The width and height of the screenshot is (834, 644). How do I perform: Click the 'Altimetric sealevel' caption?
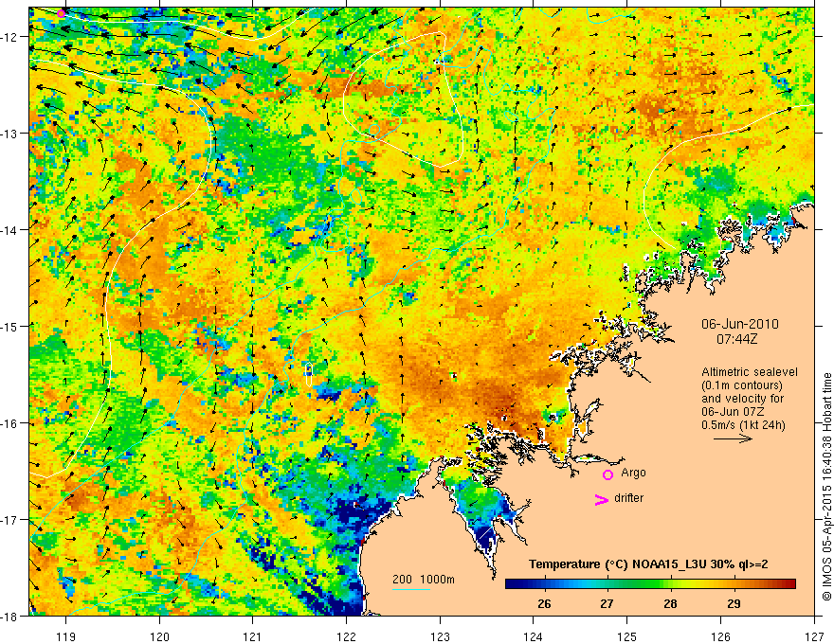(750, 372)
